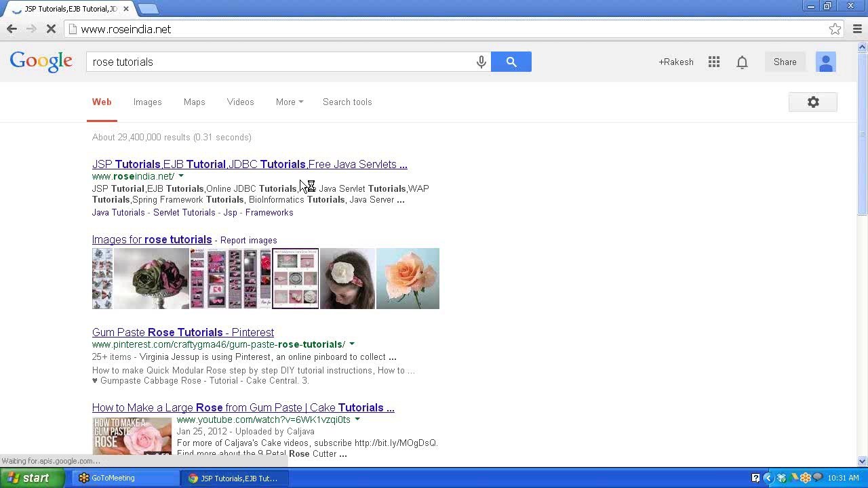
Task: Open the JSP Tutorials, EJB Tutorial result
Action: tap(250, 164)
